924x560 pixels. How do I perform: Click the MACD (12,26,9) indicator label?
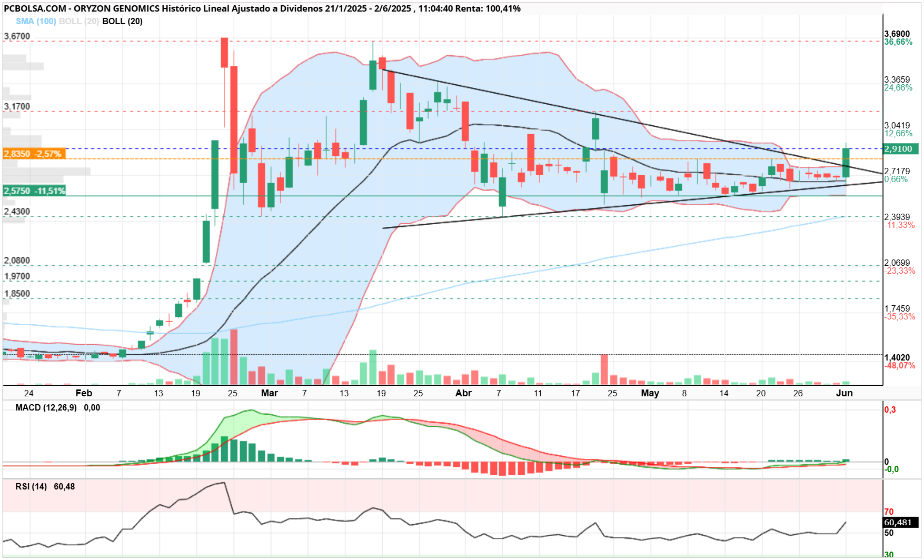coord(46,407)
